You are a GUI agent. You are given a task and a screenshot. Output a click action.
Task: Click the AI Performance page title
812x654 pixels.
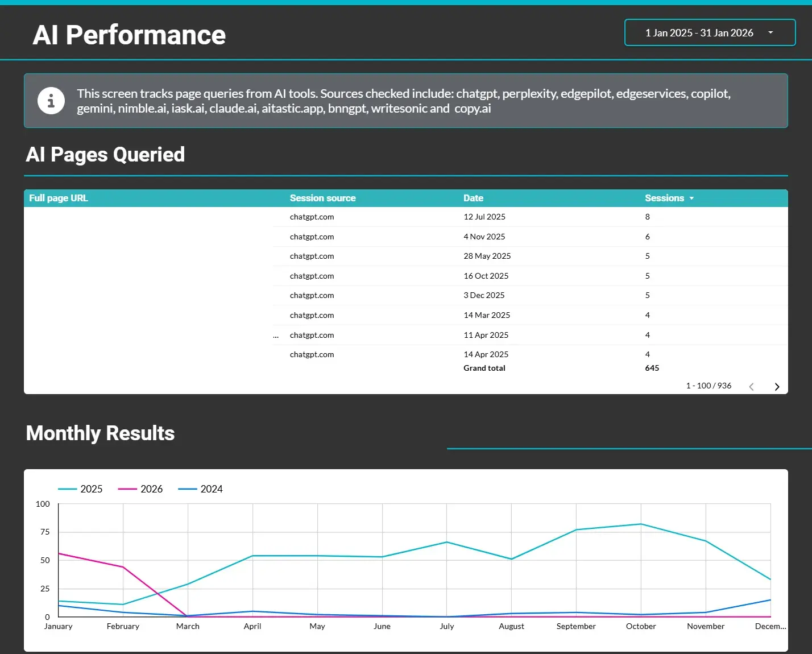pos(129,35)
